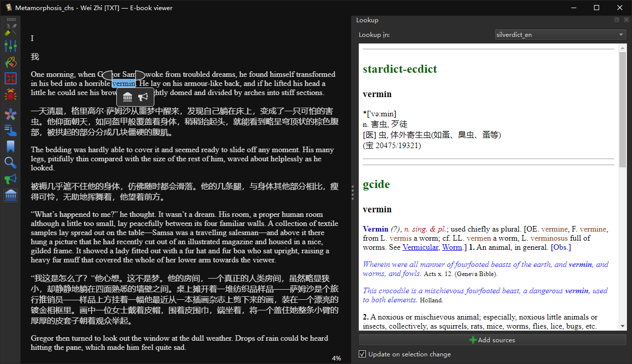
Task: Click the multicolored pinwheel toolbar icon
Action: [x=11, y=115]
